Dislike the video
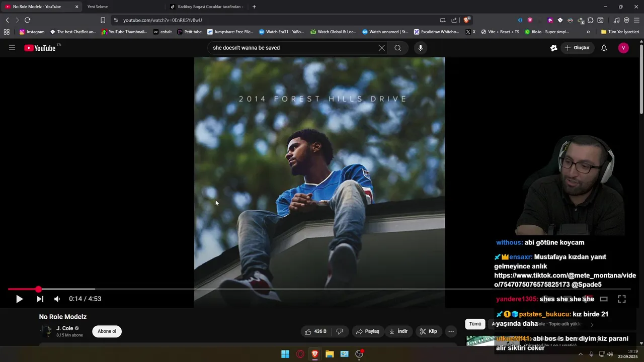The height and width of the screenshot is (362, 644). [x=340, y=331]
